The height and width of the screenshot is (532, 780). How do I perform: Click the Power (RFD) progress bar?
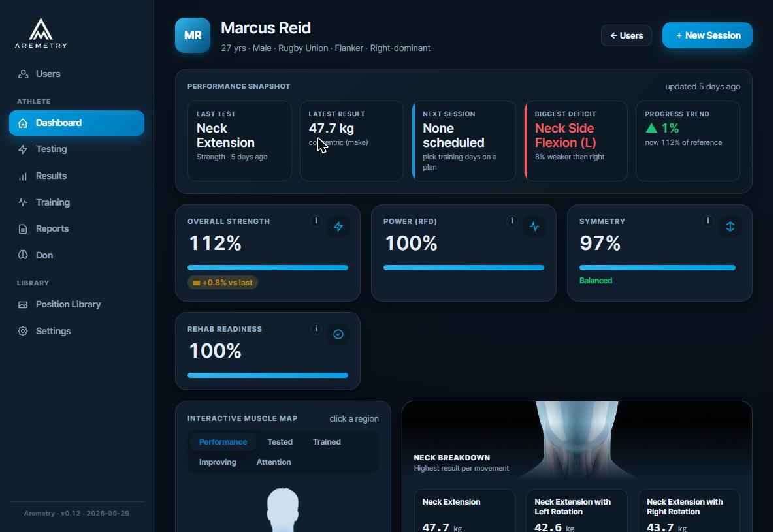tap(464, 268)
